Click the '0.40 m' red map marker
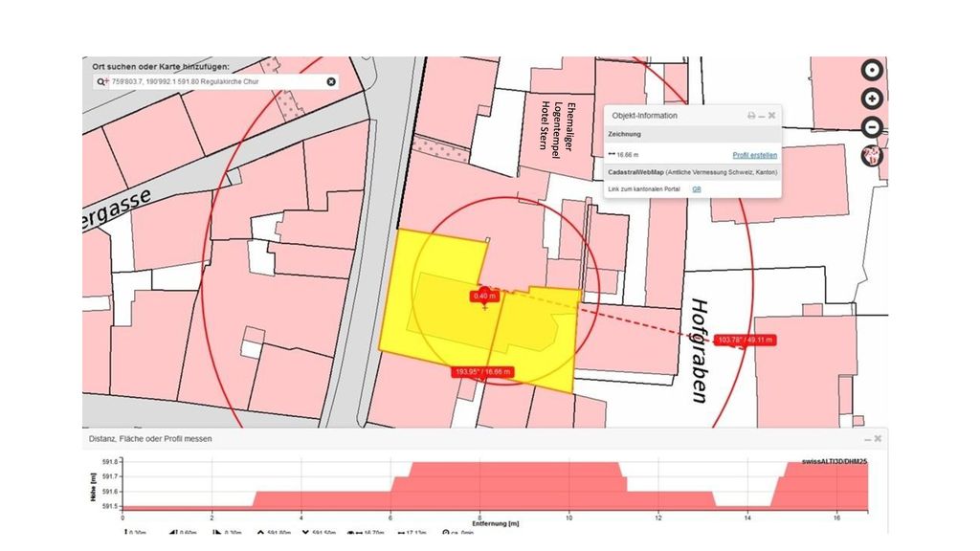Viewport: 980px width, 551px height. point(484,296)
